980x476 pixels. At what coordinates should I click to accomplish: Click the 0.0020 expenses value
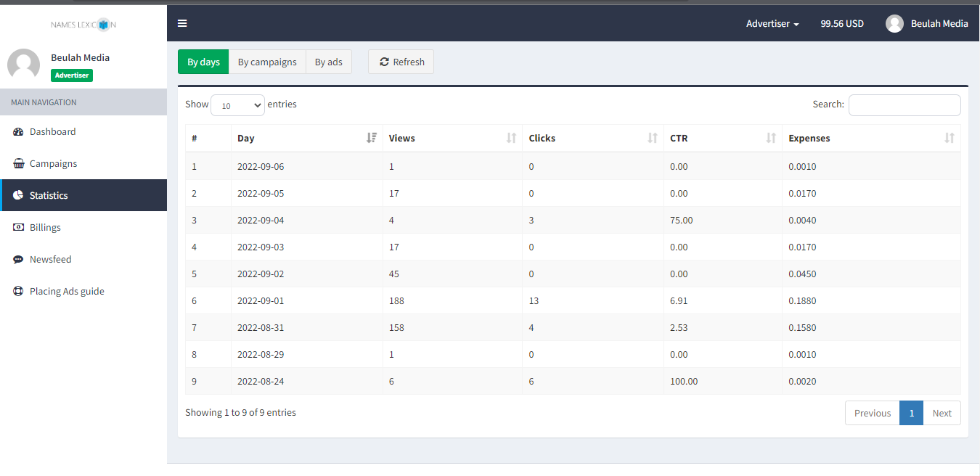pos(802,381)
